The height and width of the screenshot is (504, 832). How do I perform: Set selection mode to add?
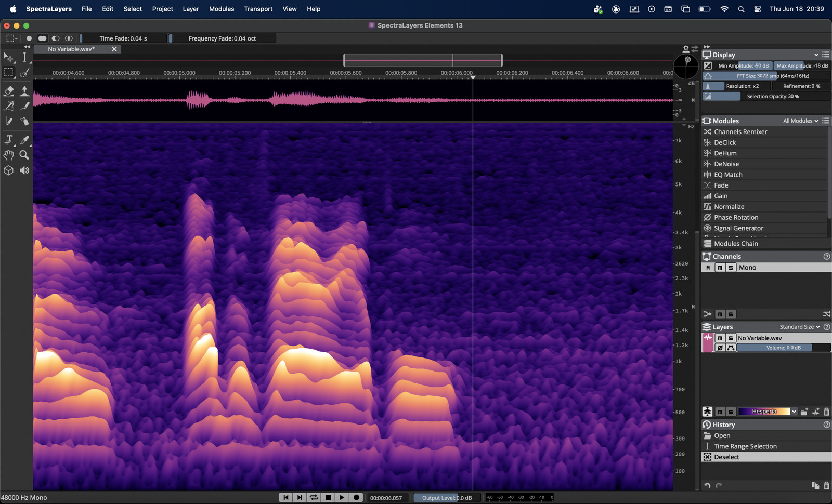point(42,38)
